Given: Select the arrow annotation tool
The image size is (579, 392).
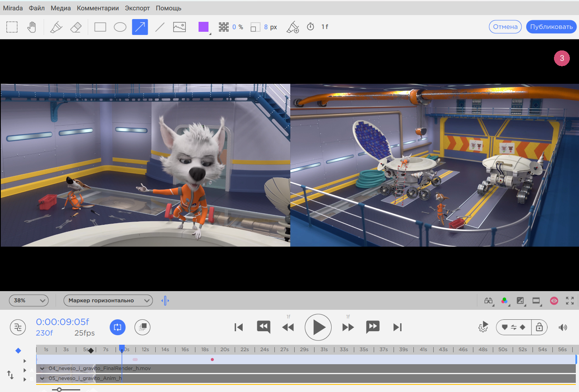Looking at the screenshot, I should [140, 27].
